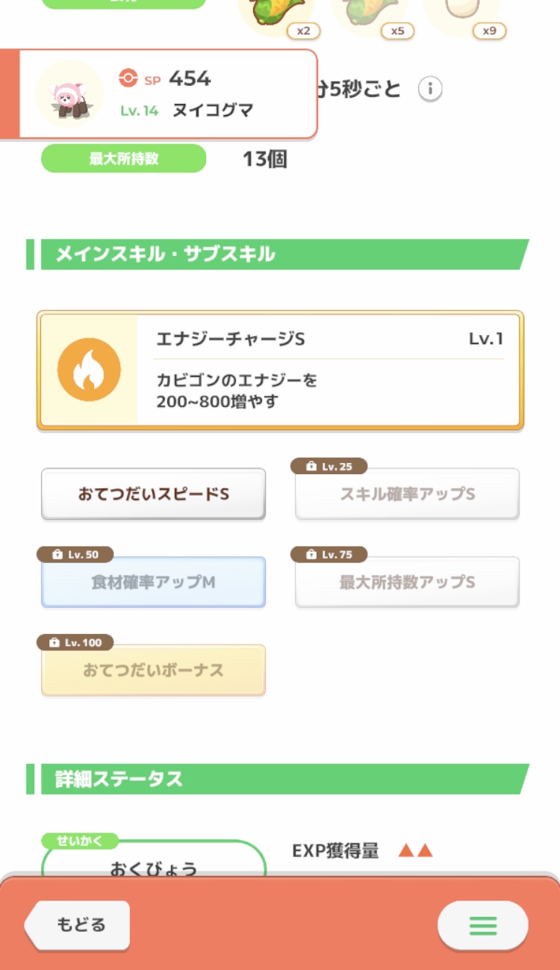
Task: Tap the Lv. 75 lock badge
Action: 329,555
